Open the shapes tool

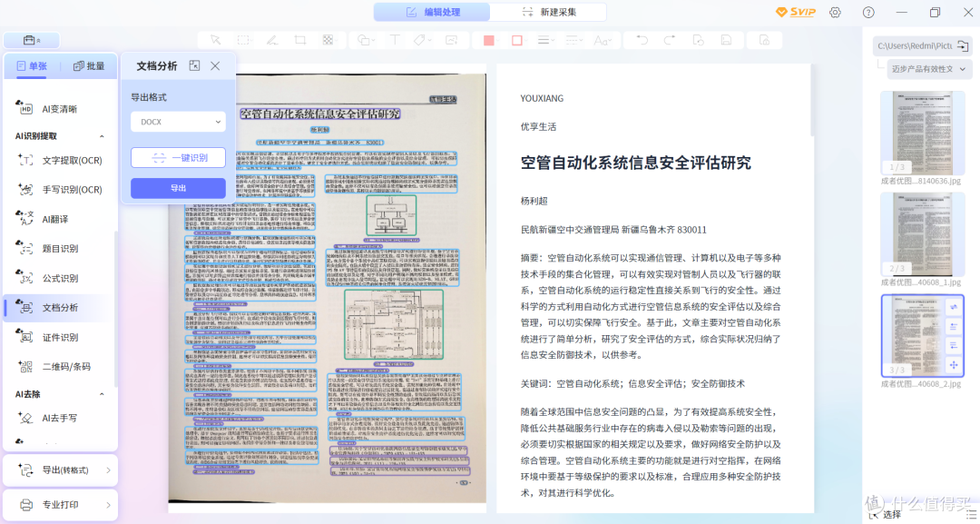(x=364, y=40)
